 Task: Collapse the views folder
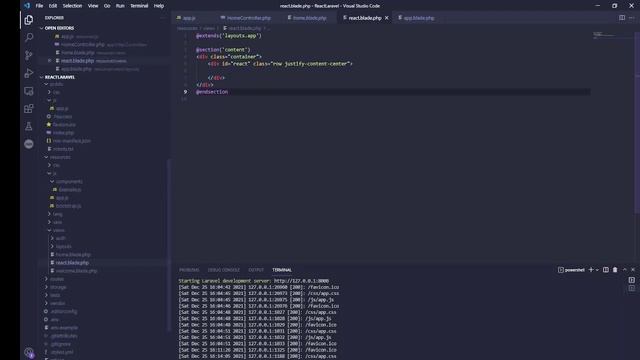pos(58,230)
